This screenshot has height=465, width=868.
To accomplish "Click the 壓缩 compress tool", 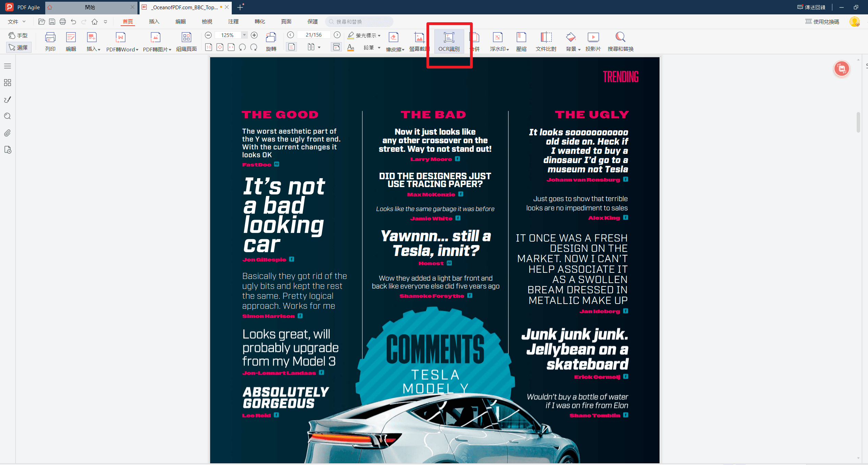I will [x=521, y=42].
